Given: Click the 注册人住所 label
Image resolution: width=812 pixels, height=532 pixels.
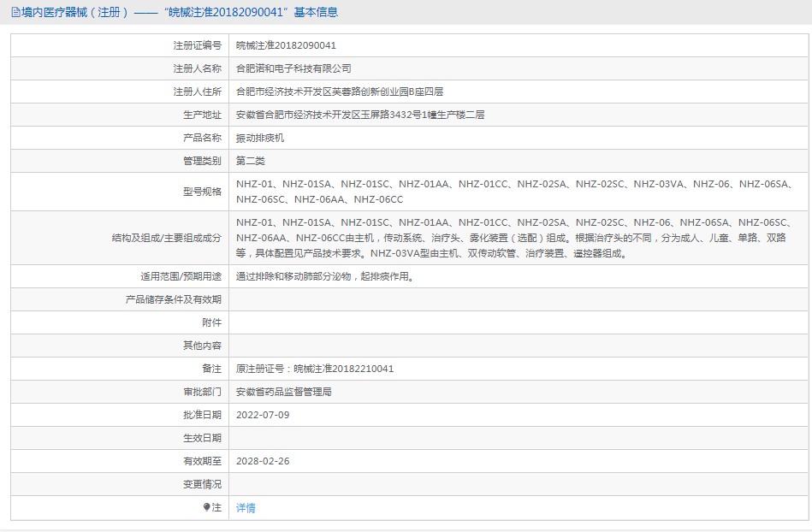Looking at the screenshot, I should 198,92.
